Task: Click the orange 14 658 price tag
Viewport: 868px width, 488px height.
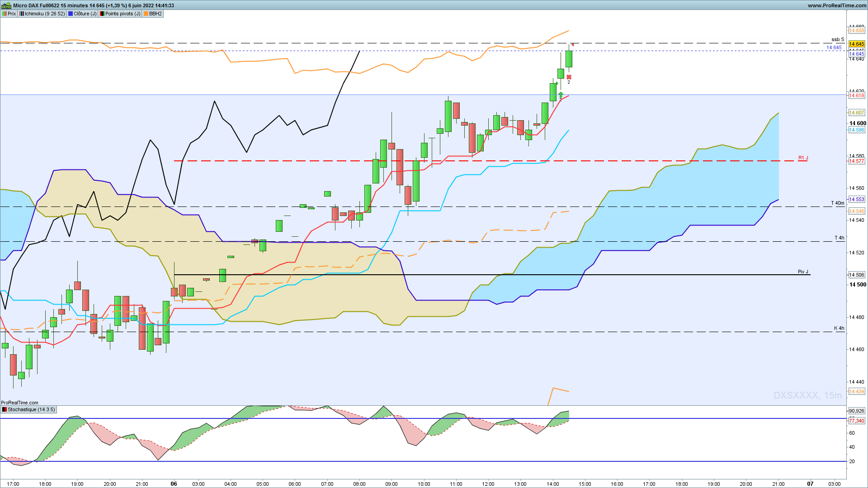Action: coord(857,30)
